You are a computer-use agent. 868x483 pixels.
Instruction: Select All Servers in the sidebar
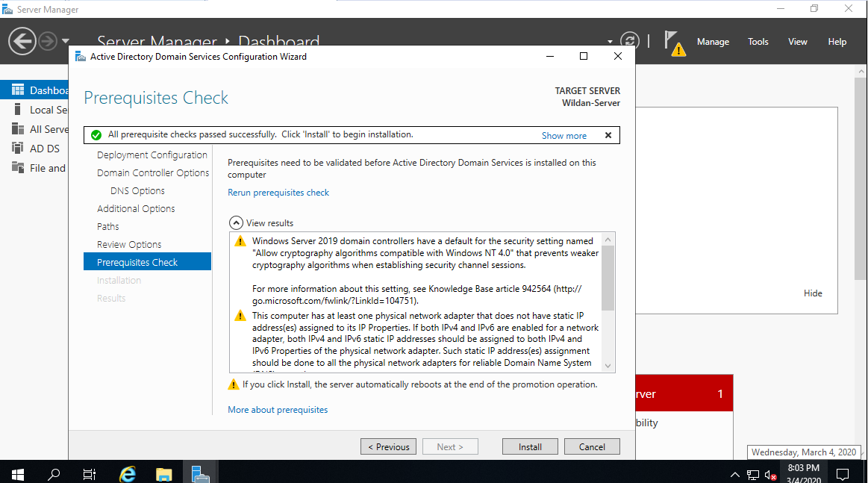coord(34,129)
